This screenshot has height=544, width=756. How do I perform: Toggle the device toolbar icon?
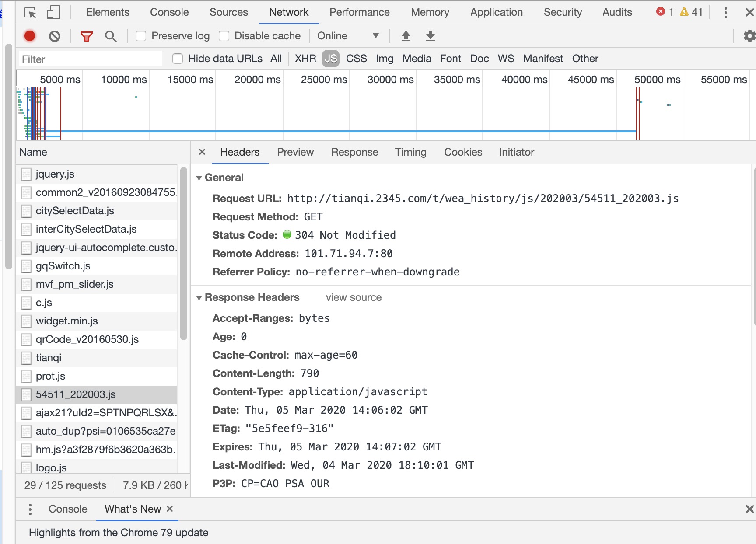53,13
